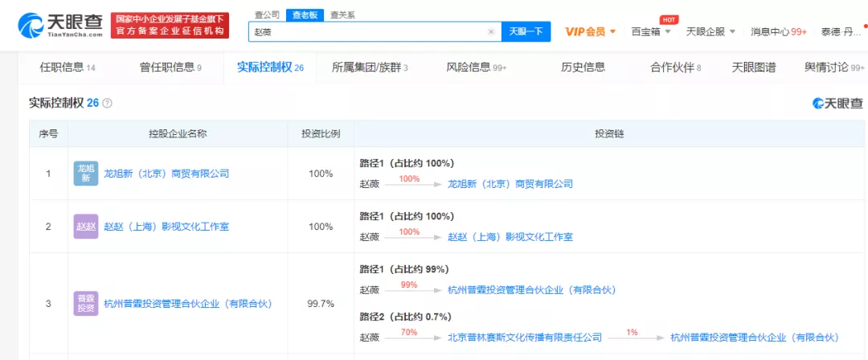Open the 任职信息 14 tab

68,67
